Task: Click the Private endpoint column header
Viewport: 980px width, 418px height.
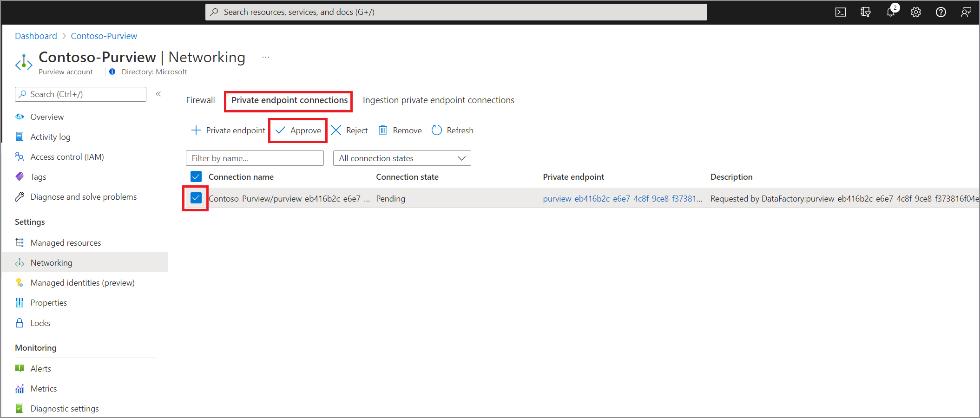Action: [x=573, y=176]
